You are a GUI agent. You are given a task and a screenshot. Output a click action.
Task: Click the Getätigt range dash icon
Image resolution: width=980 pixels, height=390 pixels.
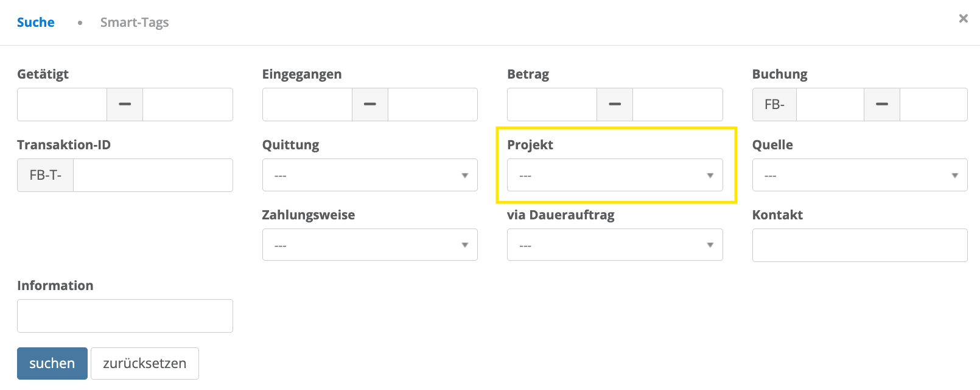[x=125, y=104]
